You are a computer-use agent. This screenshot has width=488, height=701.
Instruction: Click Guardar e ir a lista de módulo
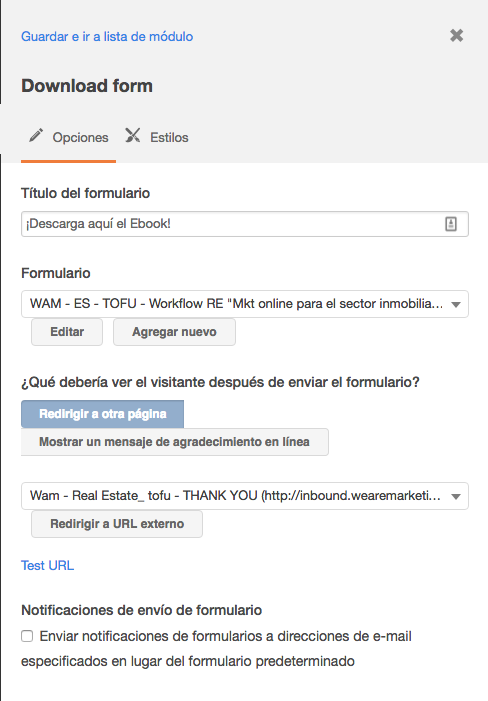pyautogui.click(x=107, y=36)
